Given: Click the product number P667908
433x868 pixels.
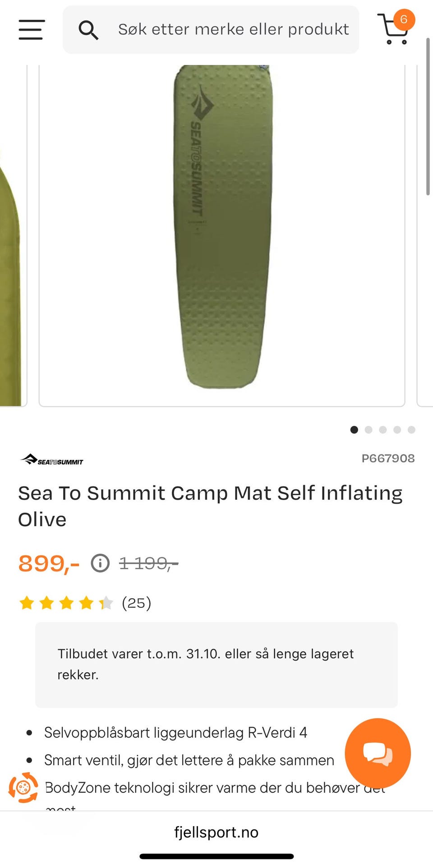Looking at the screenshot, I should pyautogui.click(x=388, y=458).
